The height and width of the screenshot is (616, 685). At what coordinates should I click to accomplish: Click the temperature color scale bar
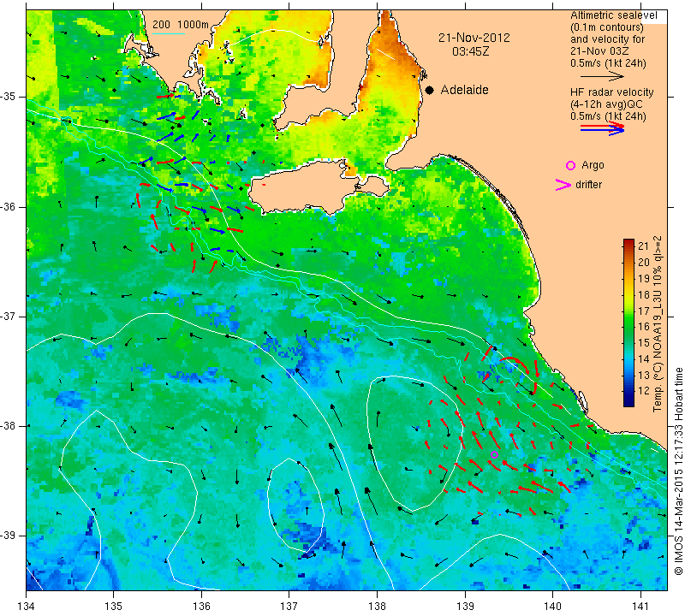tap(628, 323)
